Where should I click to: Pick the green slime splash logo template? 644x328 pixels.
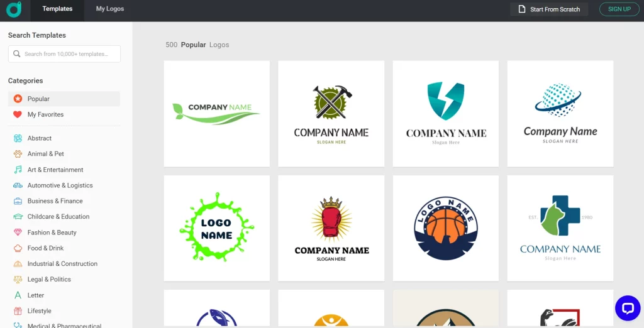[217, 228]
